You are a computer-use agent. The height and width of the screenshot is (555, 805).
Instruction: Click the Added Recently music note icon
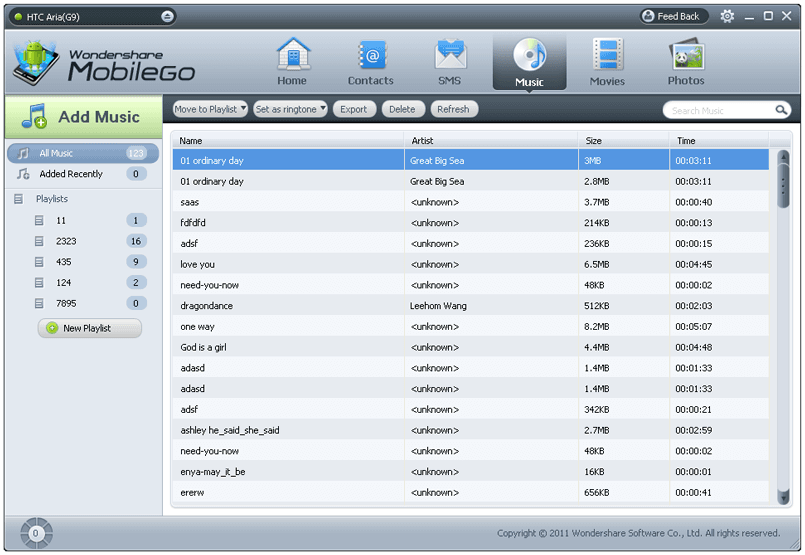click(x=23, y=174)
